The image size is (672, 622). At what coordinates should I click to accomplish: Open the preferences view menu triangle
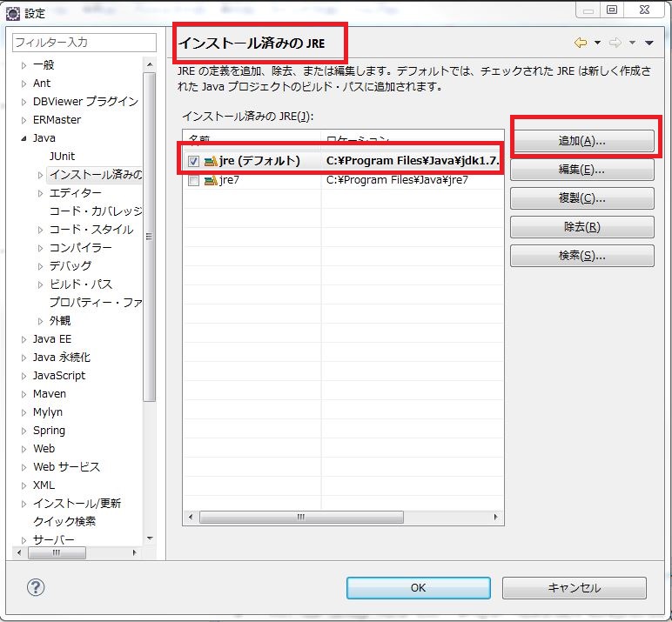[x=648, y=43]
